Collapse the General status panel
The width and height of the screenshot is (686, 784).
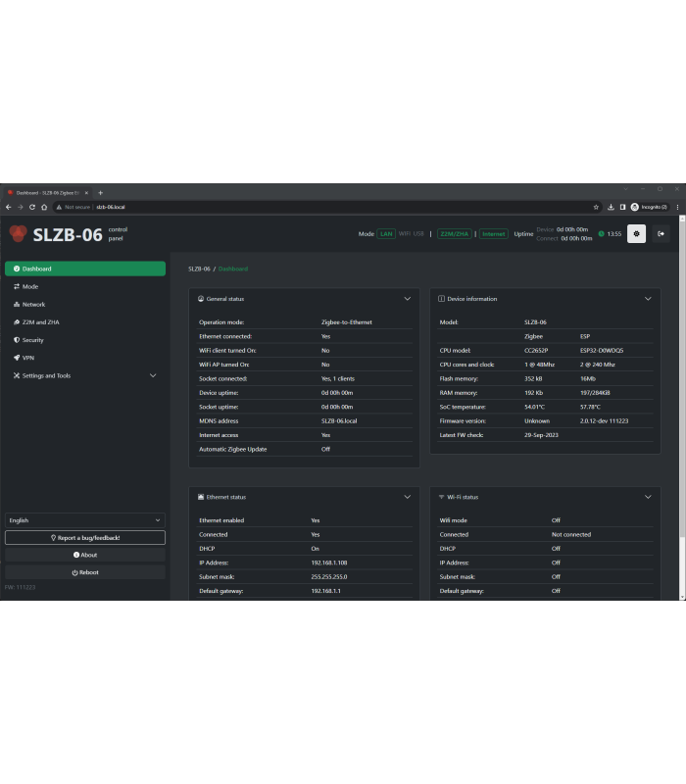[408, 299]
